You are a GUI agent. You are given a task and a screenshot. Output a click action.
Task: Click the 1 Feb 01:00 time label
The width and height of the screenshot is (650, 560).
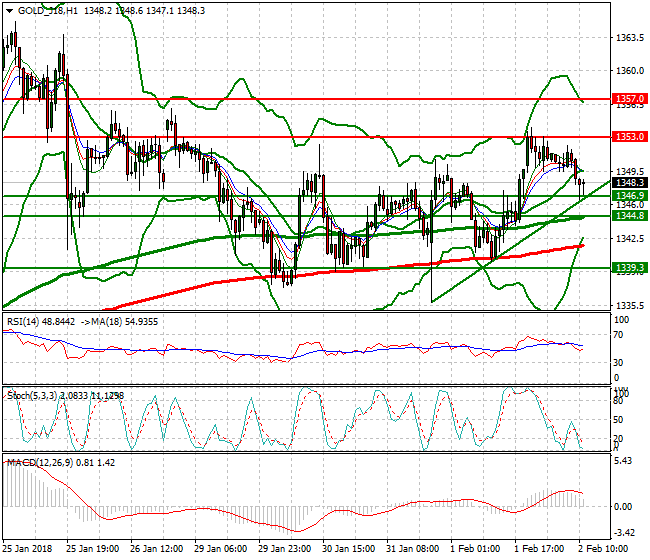[x=475, y=549]
